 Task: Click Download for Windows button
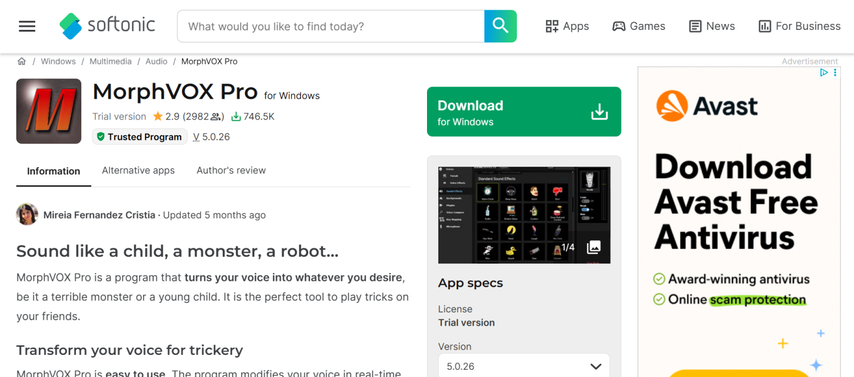tap(524, 112)
